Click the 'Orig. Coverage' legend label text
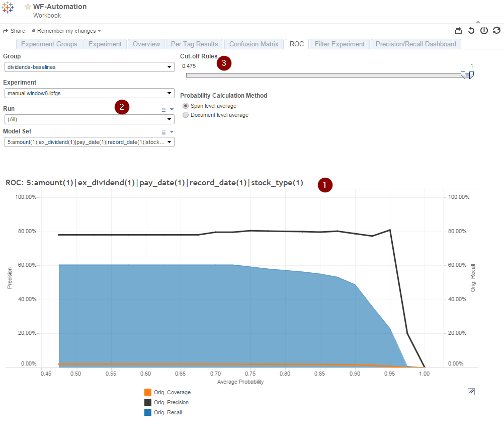This screenshot has width=504, height=439. [x=172, y=392]
